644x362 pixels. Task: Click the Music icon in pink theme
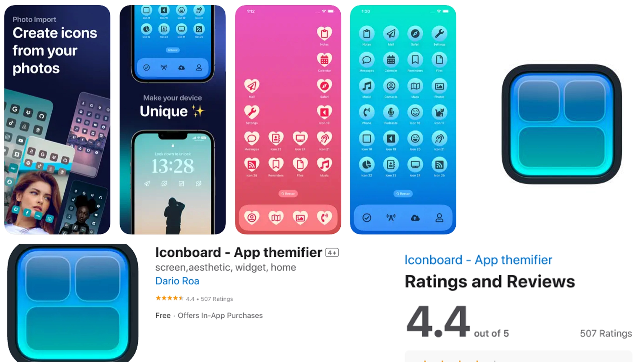[324, 164]
